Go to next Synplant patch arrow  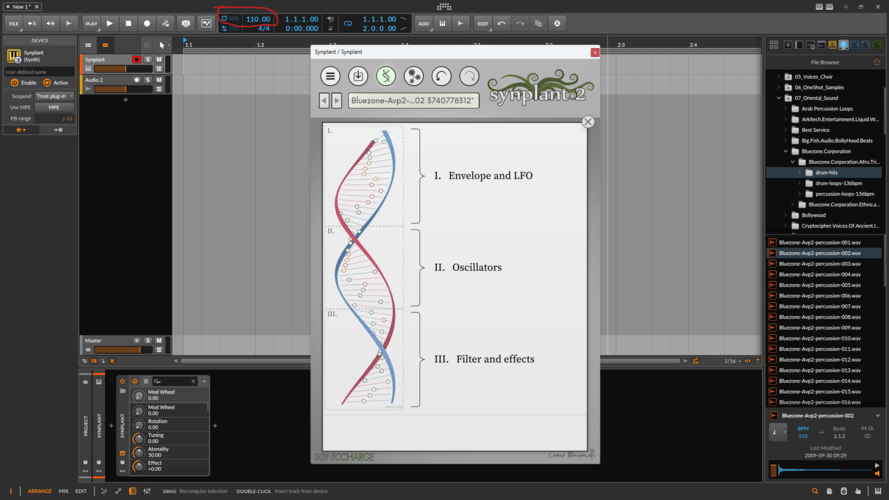pyautogui.click(x=337, y=100)
